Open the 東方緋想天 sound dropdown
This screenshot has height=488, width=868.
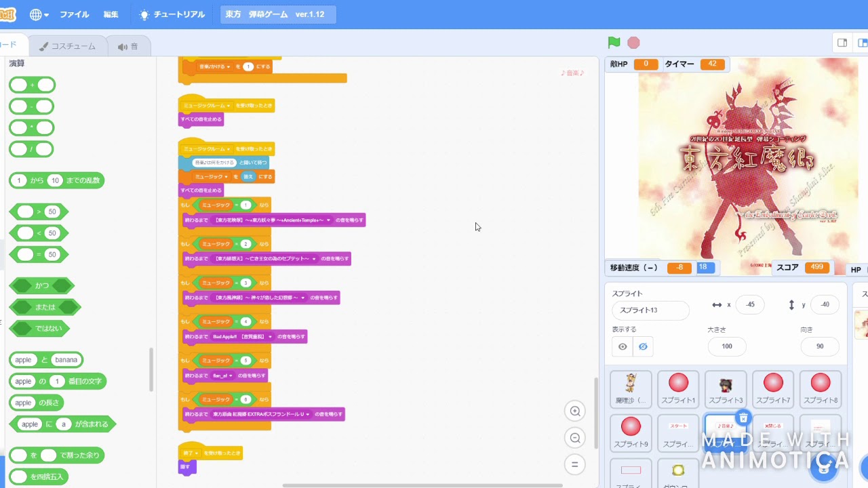click(x=315, y=259)
